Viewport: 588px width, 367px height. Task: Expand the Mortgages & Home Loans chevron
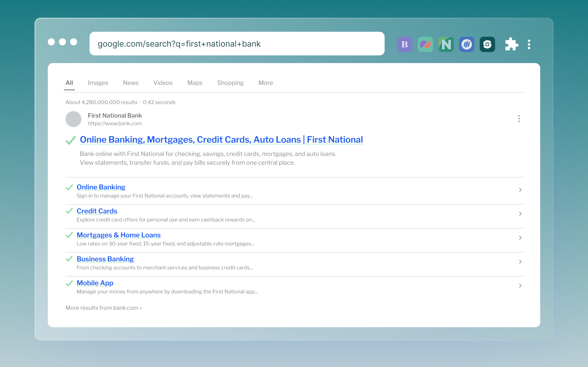click(520, 238)
